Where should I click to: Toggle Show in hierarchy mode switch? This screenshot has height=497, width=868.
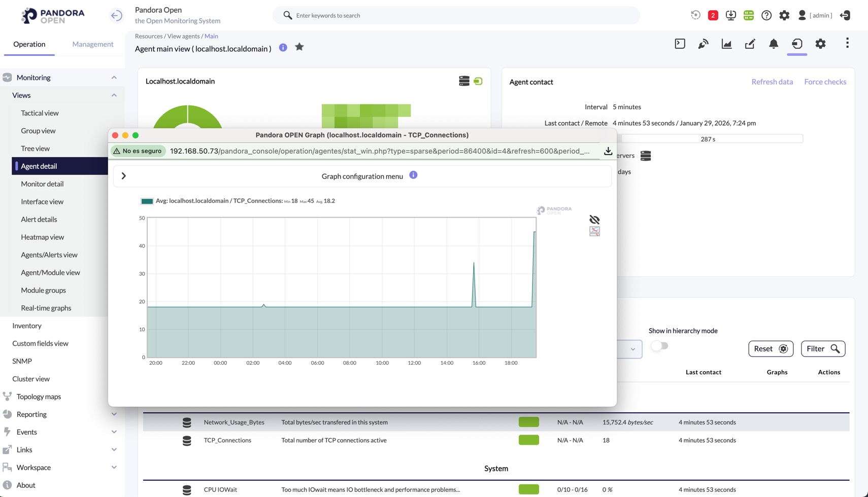659,346
